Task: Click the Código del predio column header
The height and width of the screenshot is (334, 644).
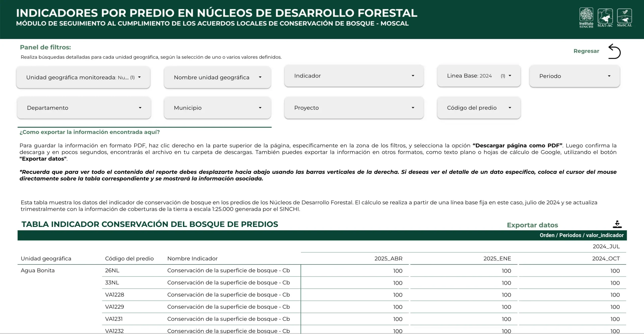Action: 129,259
